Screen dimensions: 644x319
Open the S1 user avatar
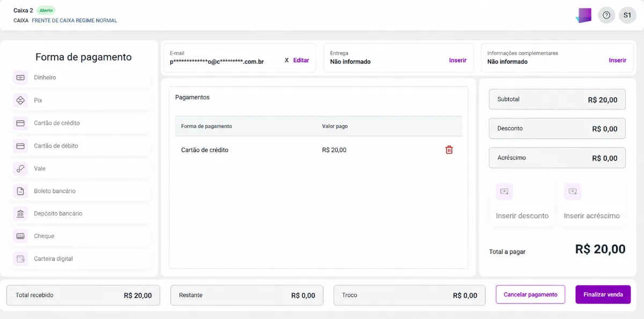(627, 15)
